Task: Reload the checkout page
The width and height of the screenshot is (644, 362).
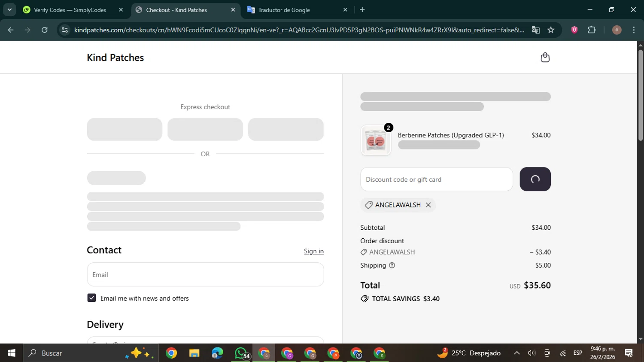Action: click(44, 30)
